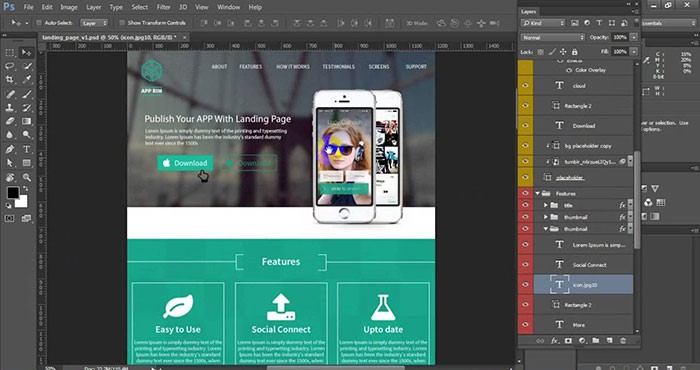This screenshot has height=370, width=700.
Task: Select the Rectangular Marquee tool
Action: pos(9,53)
